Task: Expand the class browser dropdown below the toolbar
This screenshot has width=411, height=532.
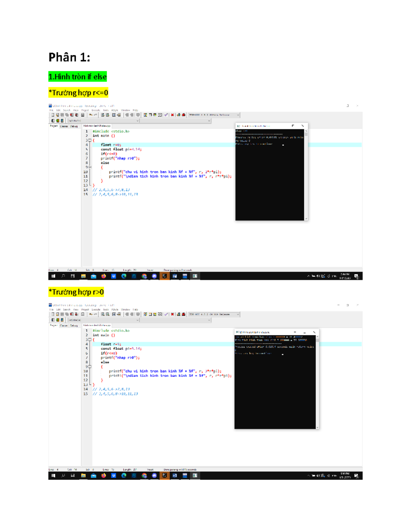Action: point(138,120)
